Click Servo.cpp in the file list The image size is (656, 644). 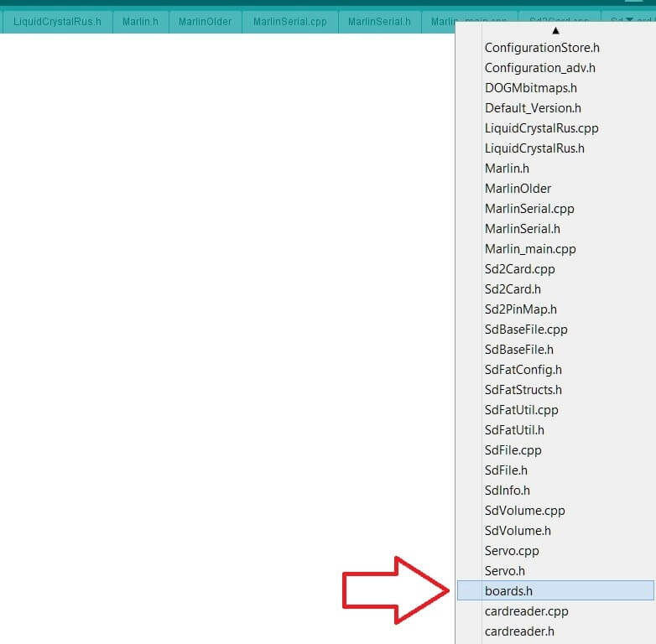512,551
